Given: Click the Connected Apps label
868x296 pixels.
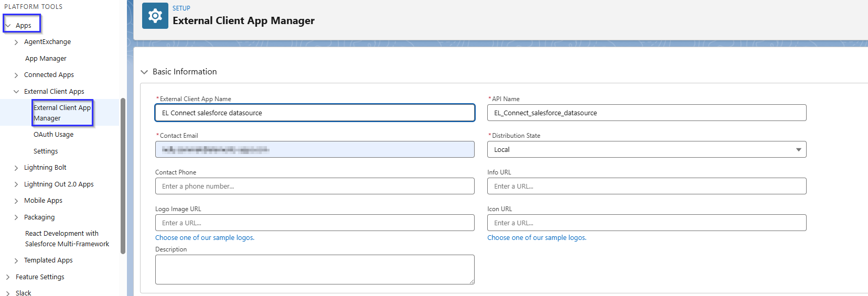Looking at the screenshot, I should tap(49, 75).
